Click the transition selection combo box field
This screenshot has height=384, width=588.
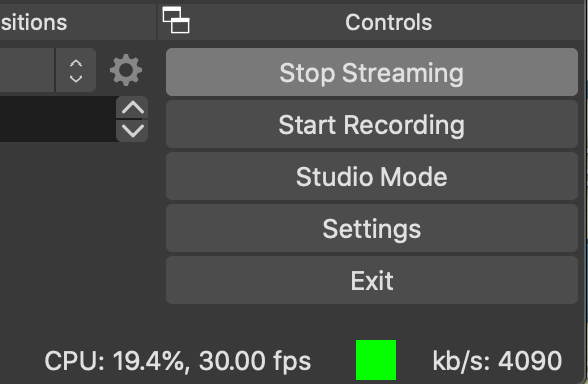click(x=27, y=70)
